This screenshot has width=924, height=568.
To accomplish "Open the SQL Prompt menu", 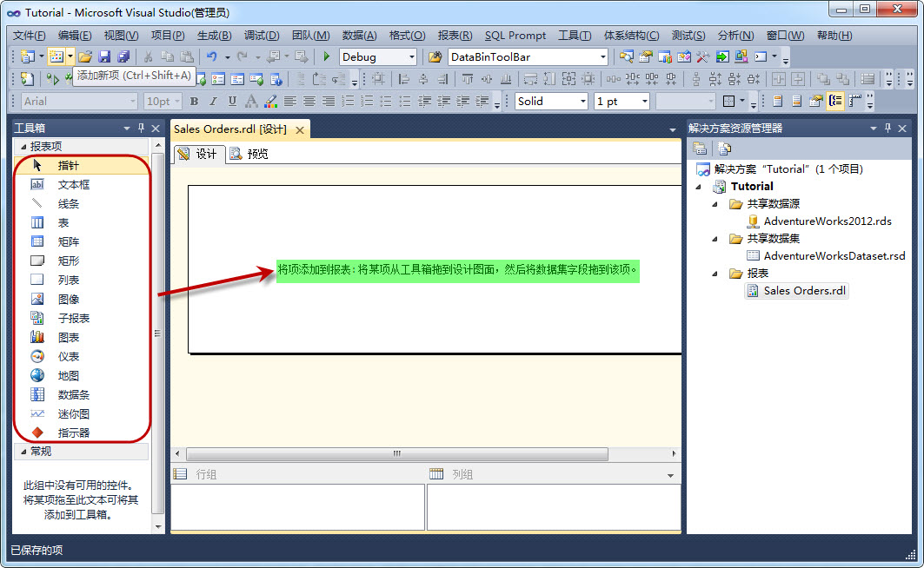I will tap(515, 36).
